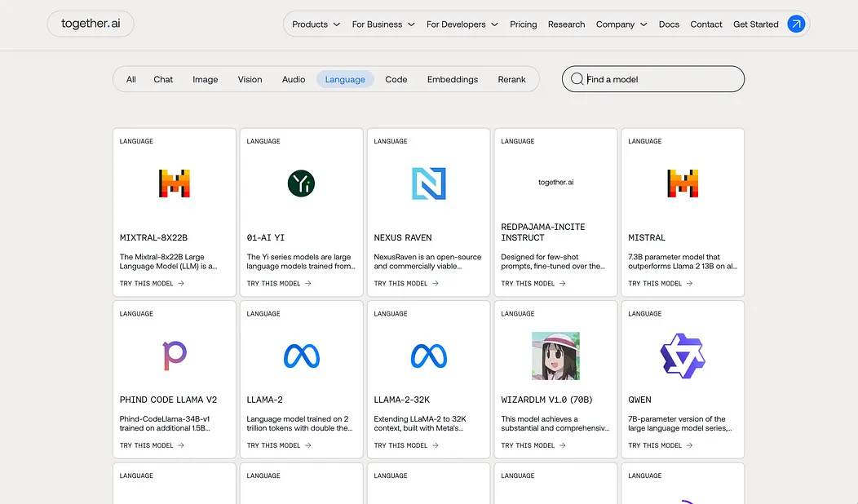Click the arrow beside Nexus Raven Try This Model
Image resolution: width=858 pixels, height=504 pixels.
[436, 284]
